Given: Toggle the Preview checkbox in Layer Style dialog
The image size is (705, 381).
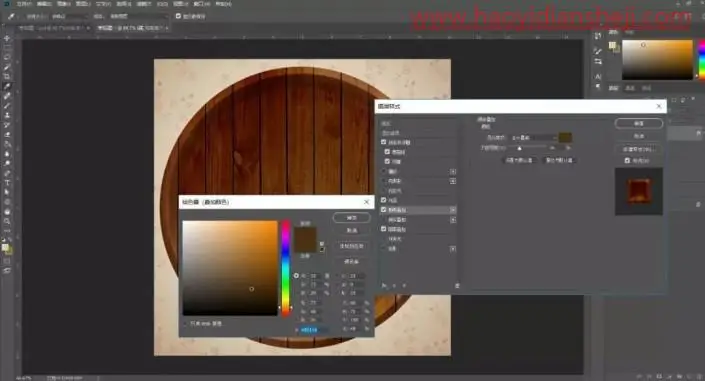Looking at the screenshot, I should pos(627,161).
